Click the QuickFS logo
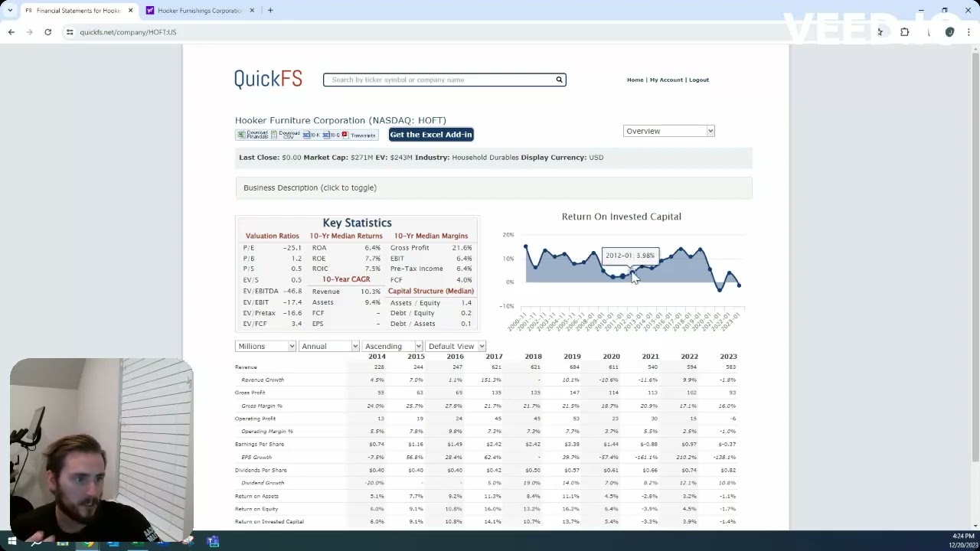 click(x=268, y=79)
